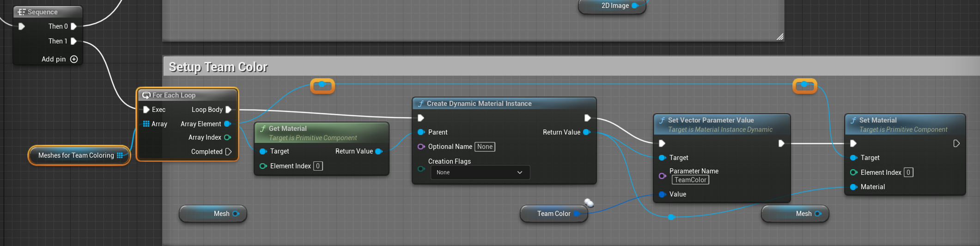Viewport: 980px width, 246px height.
Task: Select the 2D Image variable node
Action: [612, 6]
